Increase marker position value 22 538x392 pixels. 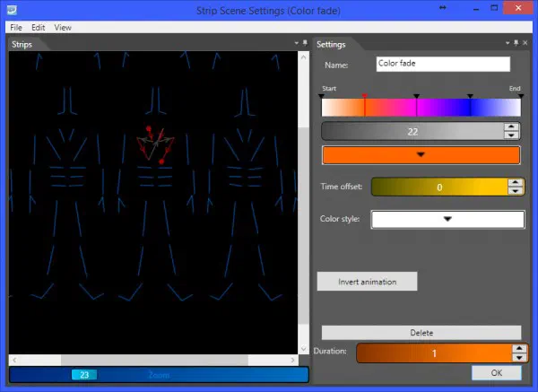coord(511,126)
